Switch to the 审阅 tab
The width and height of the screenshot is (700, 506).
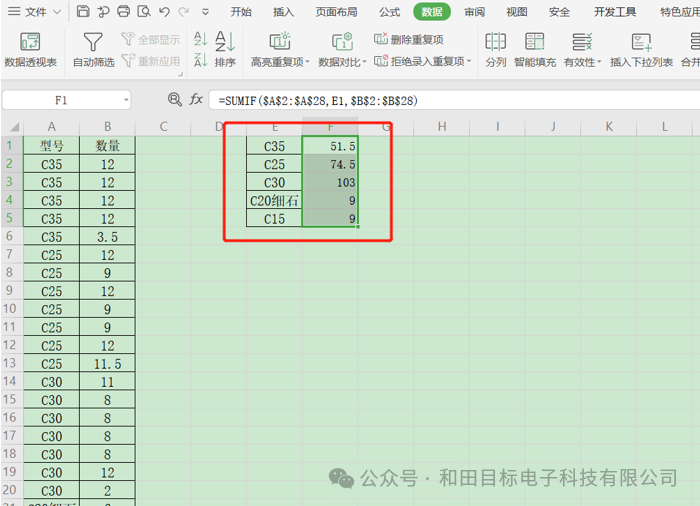point(474,12)
